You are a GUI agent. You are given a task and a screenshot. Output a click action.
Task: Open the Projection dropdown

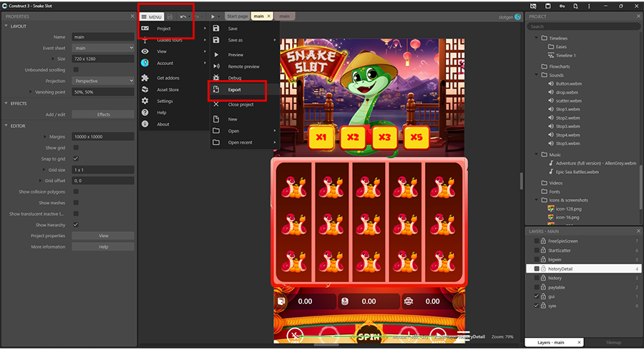[x=102, y=81]
